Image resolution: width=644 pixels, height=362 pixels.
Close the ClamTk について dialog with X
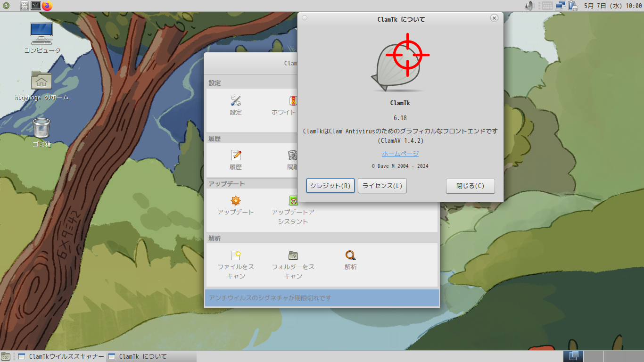coord(494,18)
